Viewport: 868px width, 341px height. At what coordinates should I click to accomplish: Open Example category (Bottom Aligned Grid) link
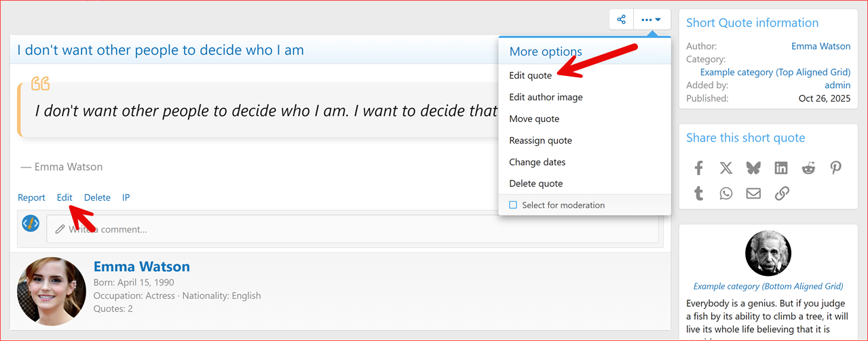768,286
